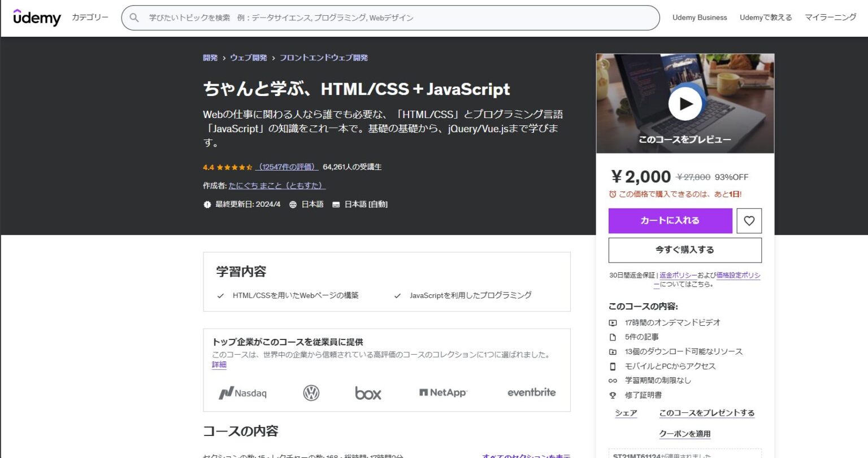
Task: Click the infinity lifetime access icon
Action: coord(613,380)
